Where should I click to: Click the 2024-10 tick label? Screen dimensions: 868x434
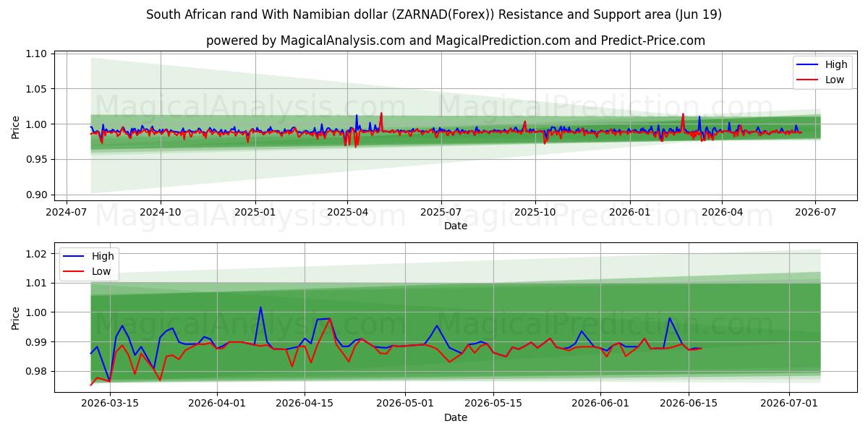coord(160,212)
